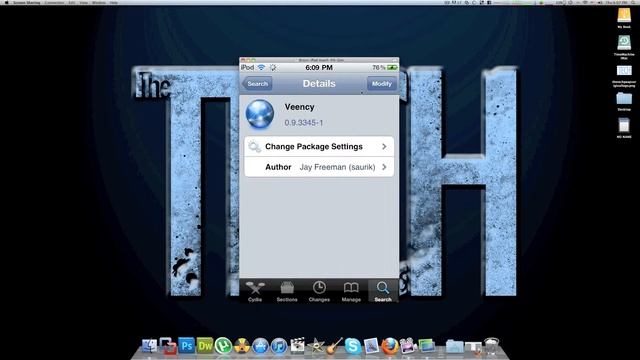Switch to the Cydia tab

[255, 291]
